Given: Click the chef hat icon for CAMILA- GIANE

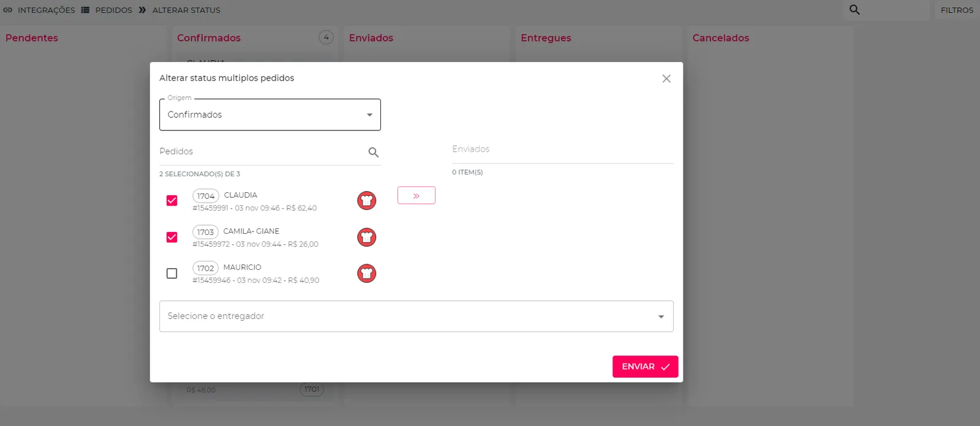Looking at the screenshot, I should click(x=367, y=237).
